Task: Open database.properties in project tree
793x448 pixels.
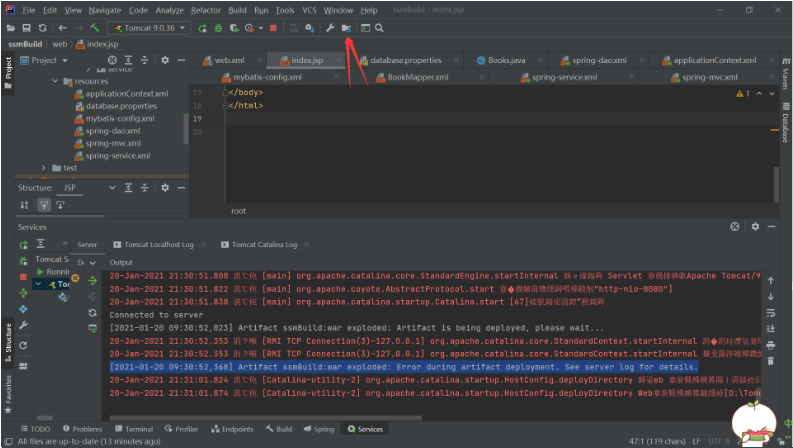Action: click(121, 106)
